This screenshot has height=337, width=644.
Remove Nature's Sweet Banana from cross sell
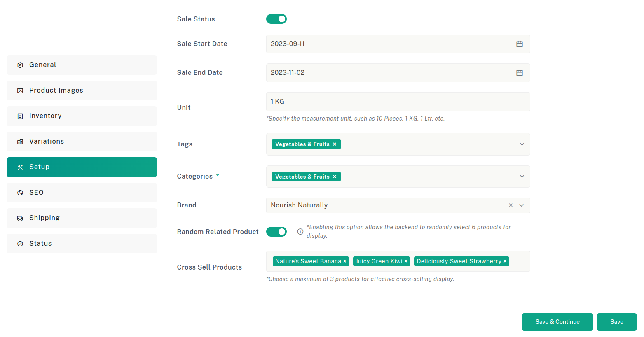coord(345,261)
